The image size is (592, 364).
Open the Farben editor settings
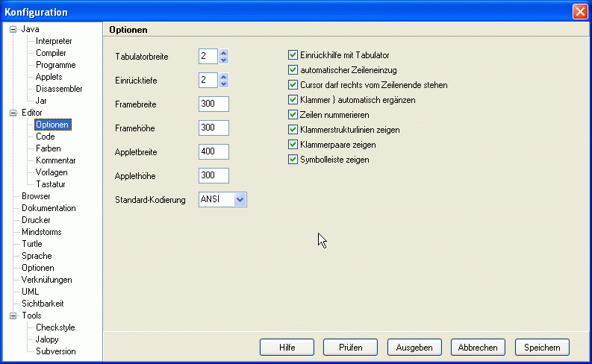[49, 149]
